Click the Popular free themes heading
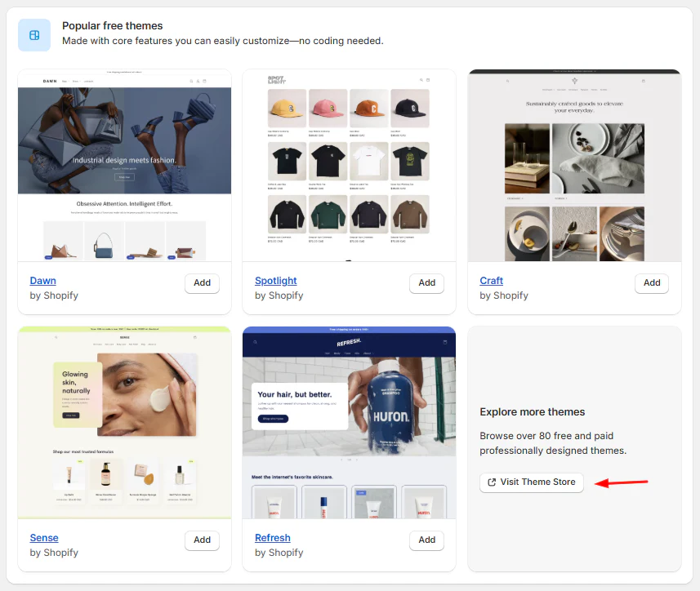Screen dimensions: 700x591 (112, 26)
